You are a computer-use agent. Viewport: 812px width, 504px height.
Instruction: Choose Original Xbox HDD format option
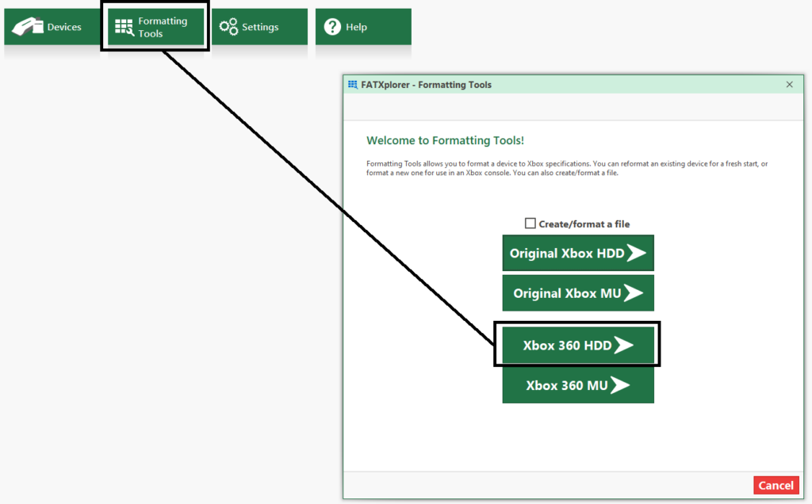tap(578, 253)
